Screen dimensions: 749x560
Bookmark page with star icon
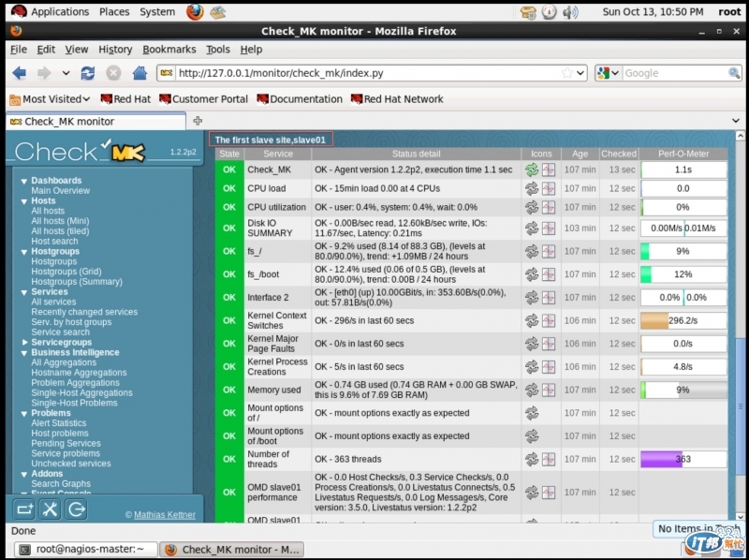tap(567, 73)
